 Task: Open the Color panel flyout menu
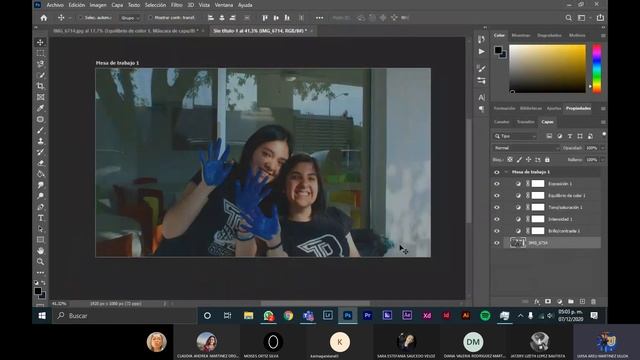coord(603,36)
